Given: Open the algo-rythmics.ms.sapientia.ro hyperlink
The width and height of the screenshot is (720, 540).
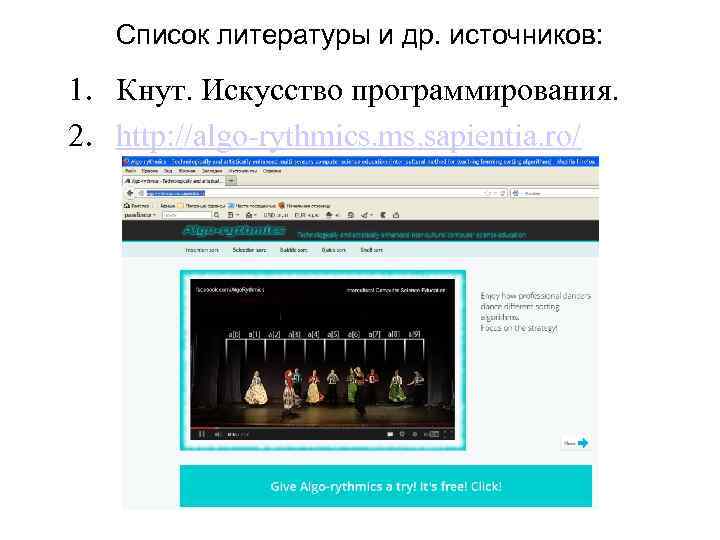Looking at the screenshot, I should click(349, 136).
